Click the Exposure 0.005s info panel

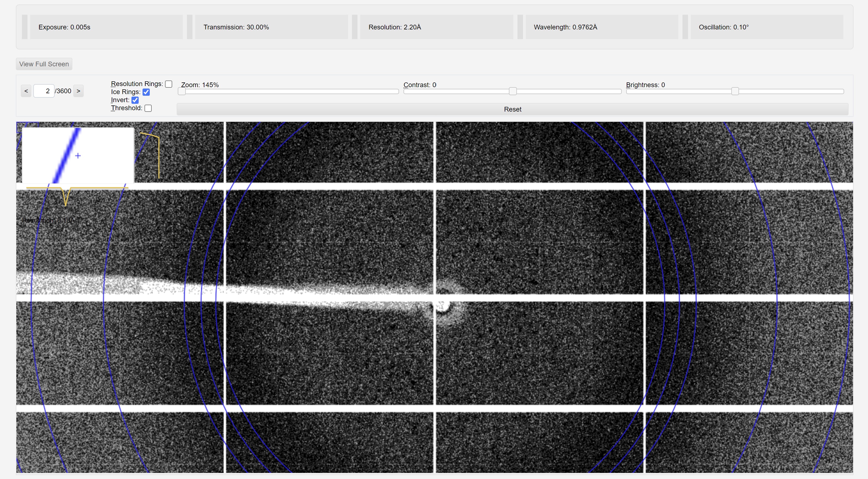106,27
